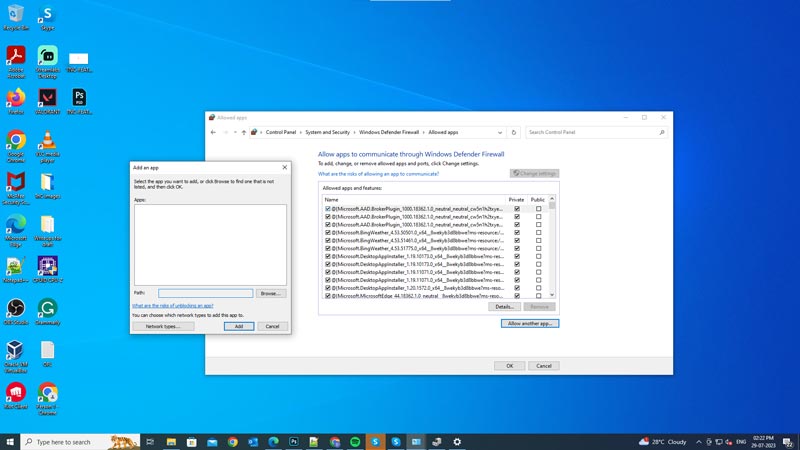
Task: Click the Path input field
Action: coord(205,293)
